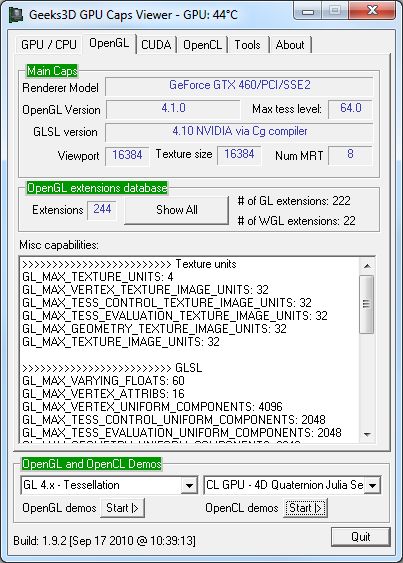Click the GLSL version field

239,132
